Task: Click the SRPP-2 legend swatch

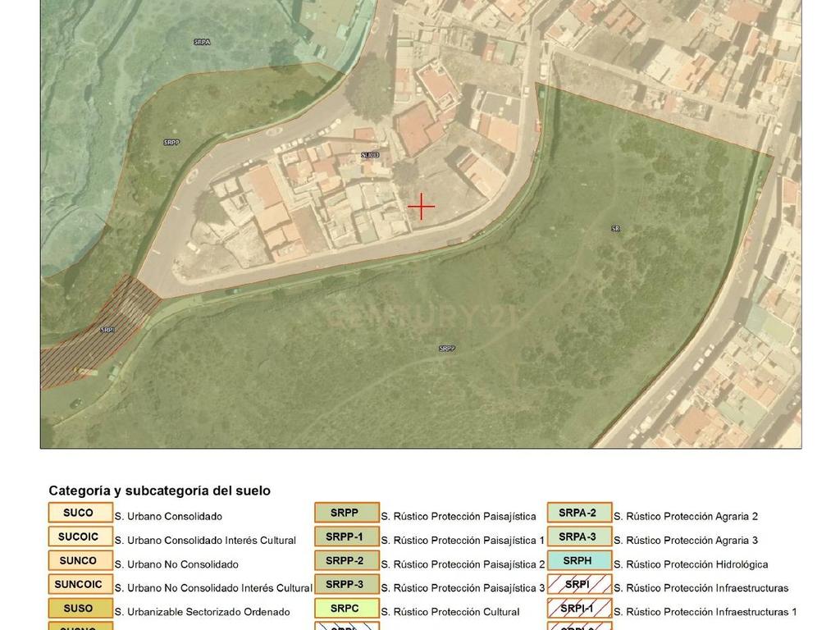Action: (x=347, y=561)
